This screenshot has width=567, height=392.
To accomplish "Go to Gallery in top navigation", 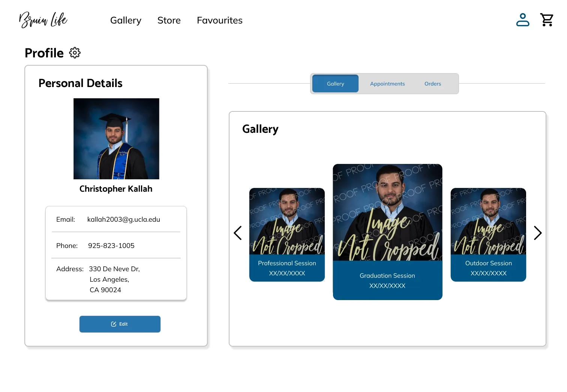I will (126, 20).
